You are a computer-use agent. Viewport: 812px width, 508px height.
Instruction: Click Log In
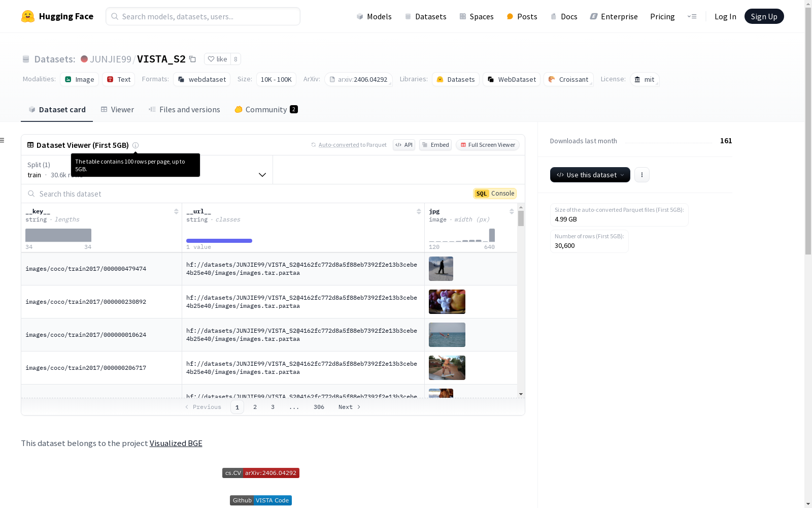tap(725, 16)
